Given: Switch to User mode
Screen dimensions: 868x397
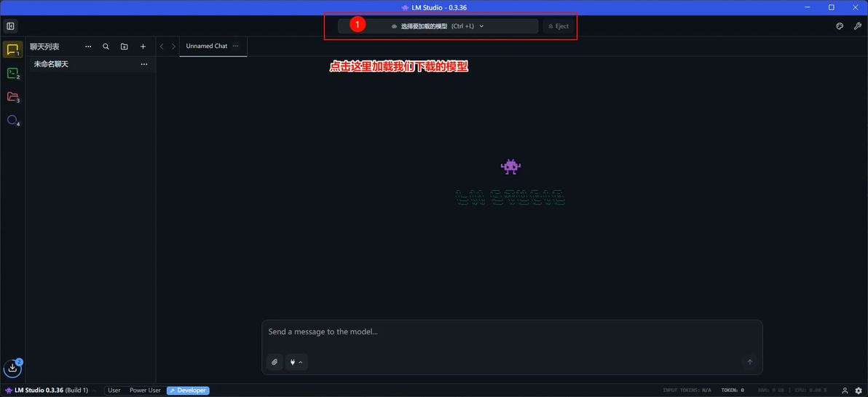Looking at the screenshot, I should click(114, 390).
